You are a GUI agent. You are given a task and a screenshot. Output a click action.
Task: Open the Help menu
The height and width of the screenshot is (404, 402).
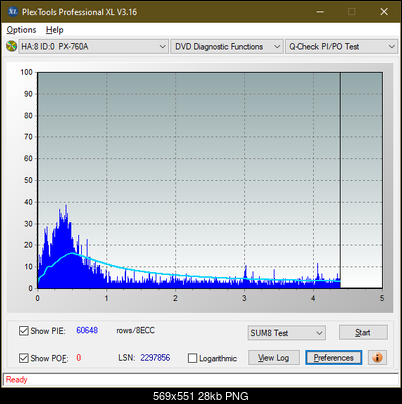pos(55,30)
